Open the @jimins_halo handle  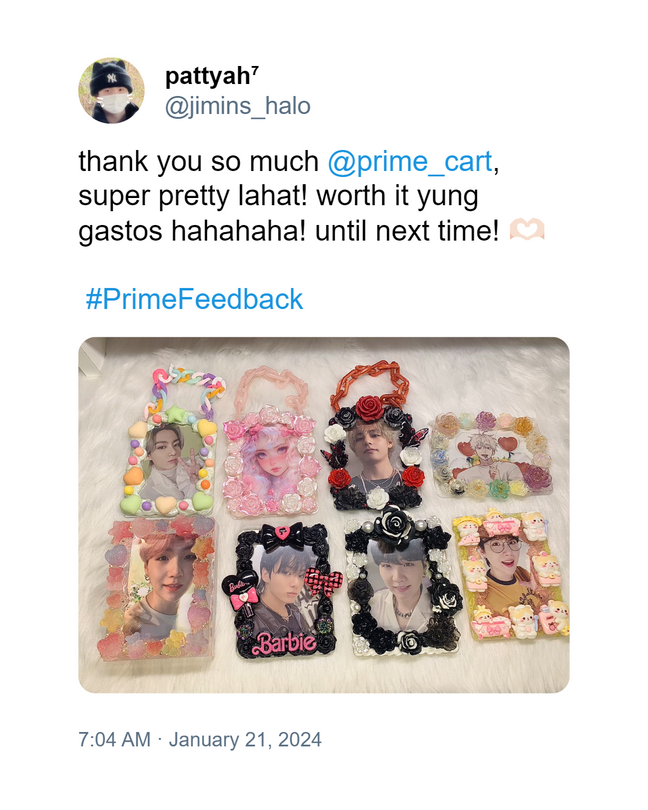(238, 106)
